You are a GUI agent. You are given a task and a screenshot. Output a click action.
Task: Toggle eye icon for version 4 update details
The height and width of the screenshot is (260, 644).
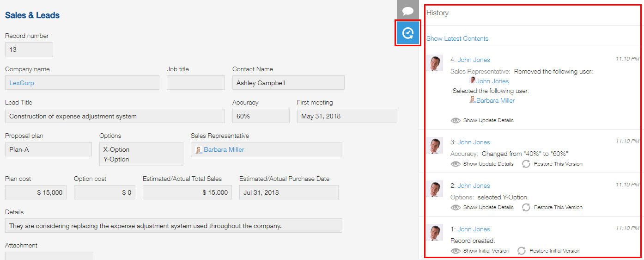tap(456, 120)
